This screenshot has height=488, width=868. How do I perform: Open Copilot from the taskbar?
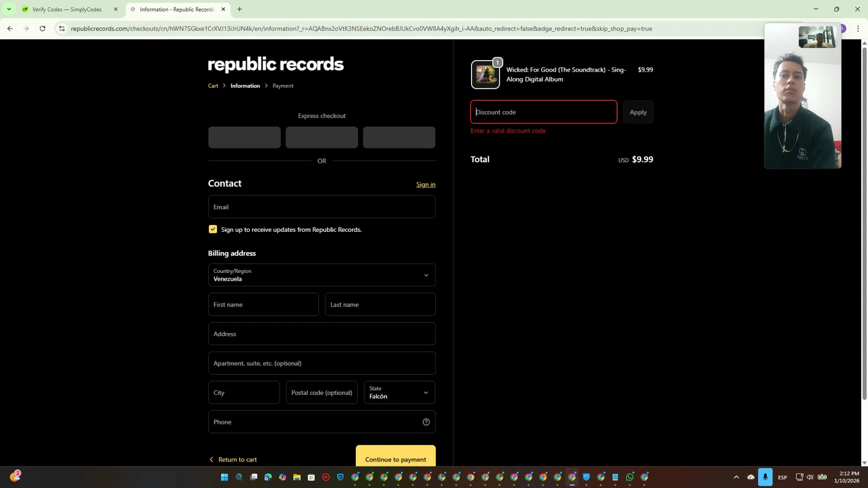tap(282, 477)
